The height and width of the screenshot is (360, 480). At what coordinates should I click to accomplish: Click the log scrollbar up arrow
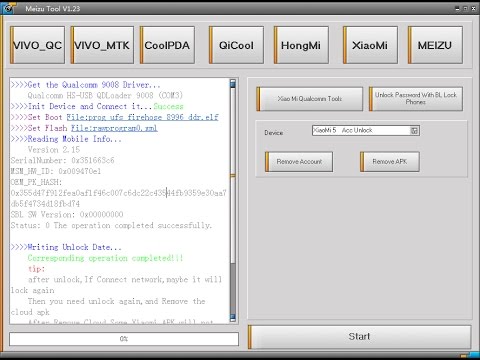[x=233, y=83]
